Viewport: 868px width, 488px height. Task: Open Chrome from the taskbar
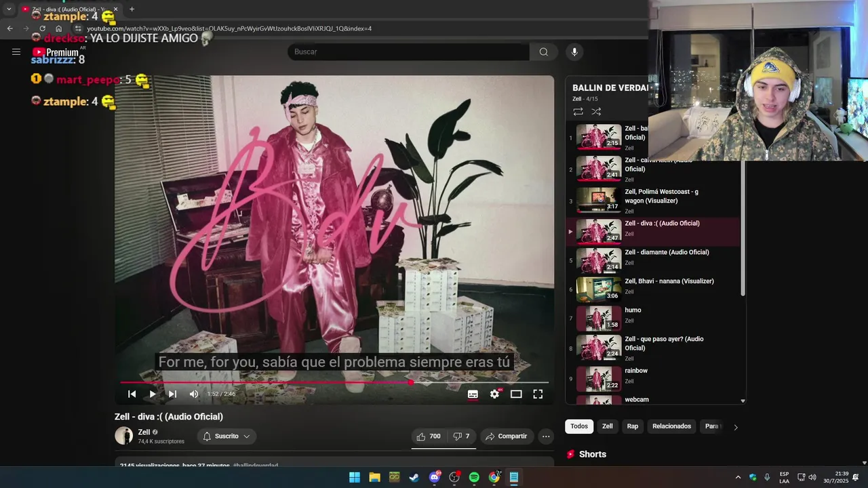point(494,477)
